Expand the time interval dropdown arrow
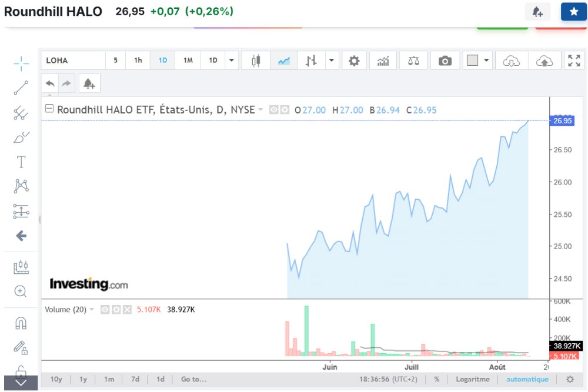This screenshot has width=588, height=392. pyautogui.click(x=231, y=61)
